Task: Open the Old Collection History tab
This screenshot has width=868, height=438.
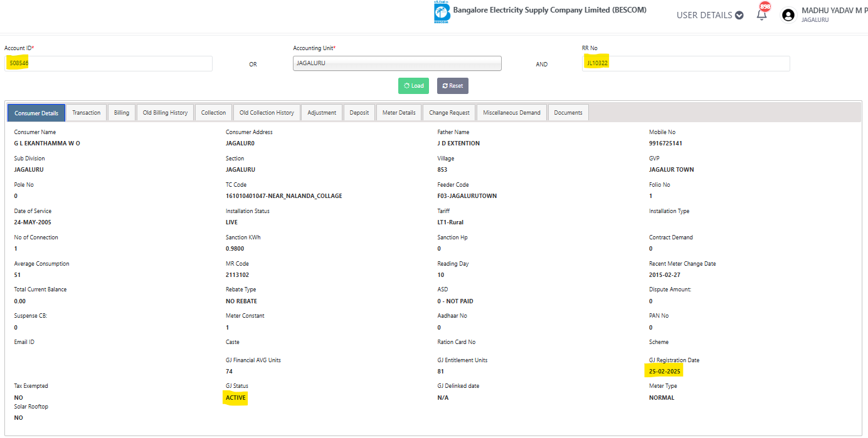Action: click(x=267, y=113)
